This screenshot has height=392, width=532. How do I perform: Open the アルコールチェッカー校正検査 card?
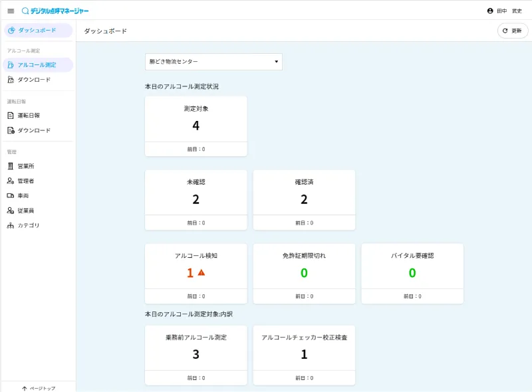click(x=305, y=355)
